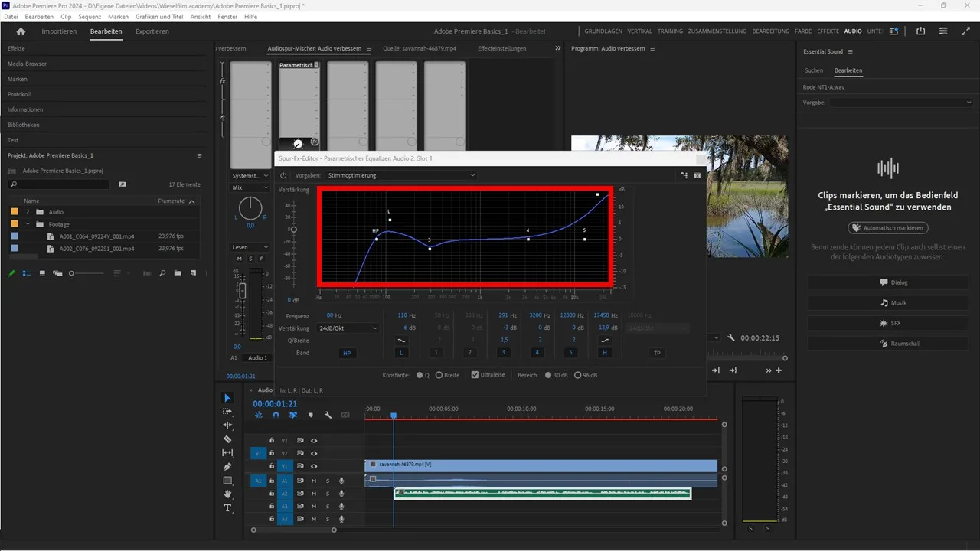Switch to the Exportieren tab
Screen dimensions: 980x551
click(152, 31)
